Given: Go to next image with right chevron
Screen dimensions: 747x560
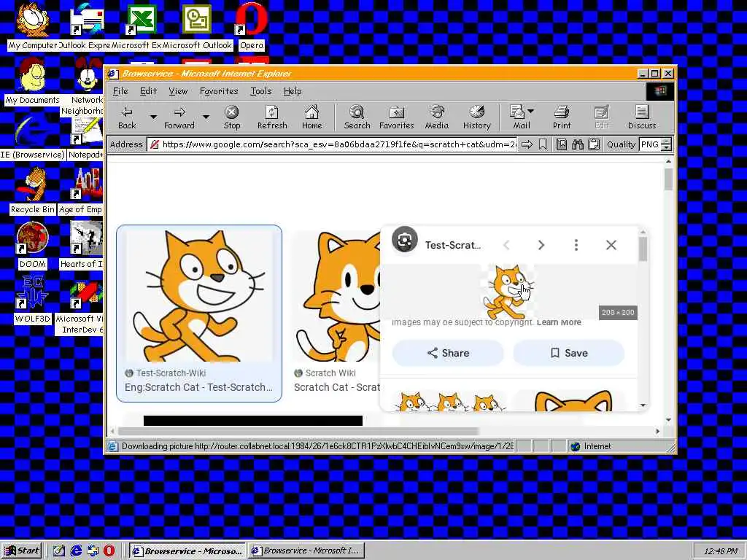Looking at the screenshot, I should click(541, 245).
